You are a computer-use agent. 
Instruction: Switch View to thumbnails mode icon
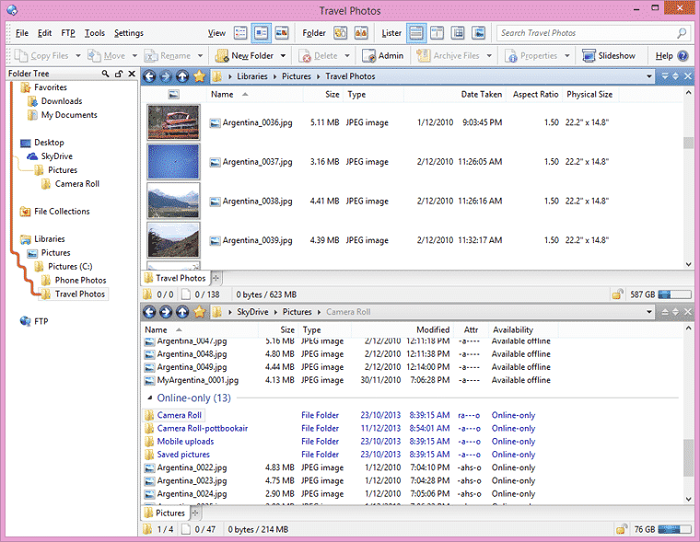pyautogui.click(x=282, y=33)
